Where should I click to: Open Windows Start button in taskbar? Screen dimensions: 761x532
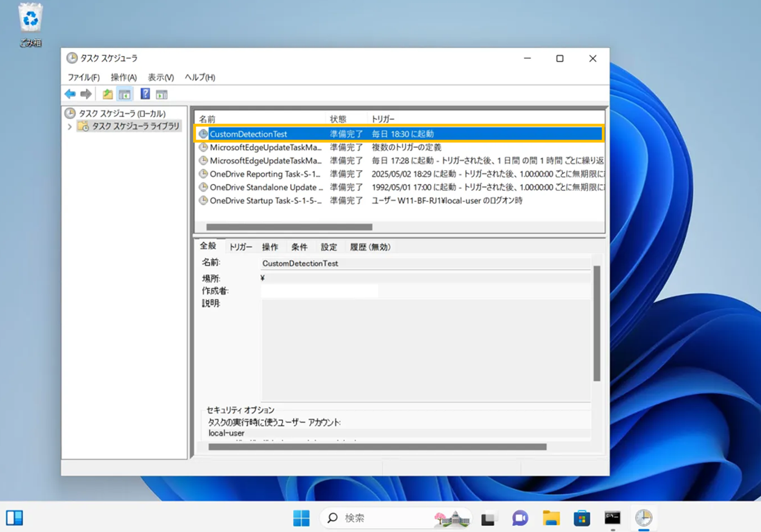click(x=301, y=518)
